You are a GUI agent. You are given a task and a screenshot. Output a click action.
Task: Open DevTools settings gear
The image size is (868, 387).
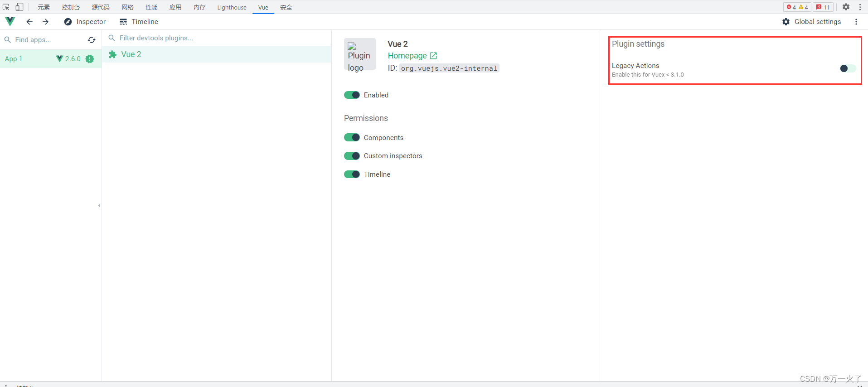pyautogui.click(x=846, y=7)
